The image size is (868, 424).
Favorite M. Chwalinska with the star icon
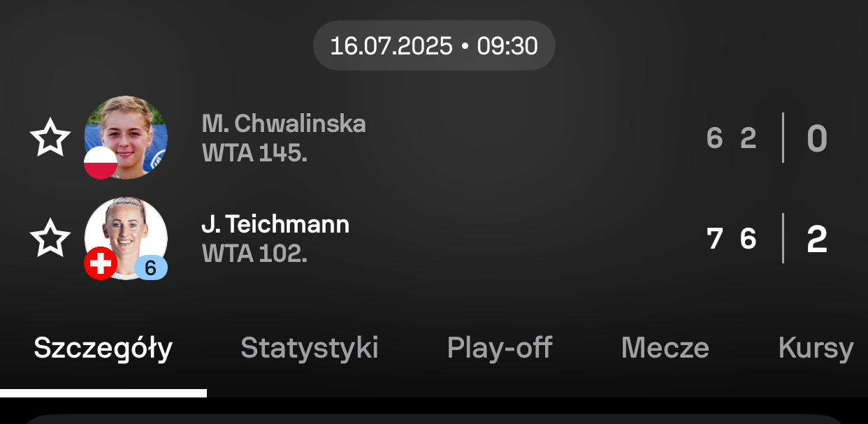click(x=50, y=138)
